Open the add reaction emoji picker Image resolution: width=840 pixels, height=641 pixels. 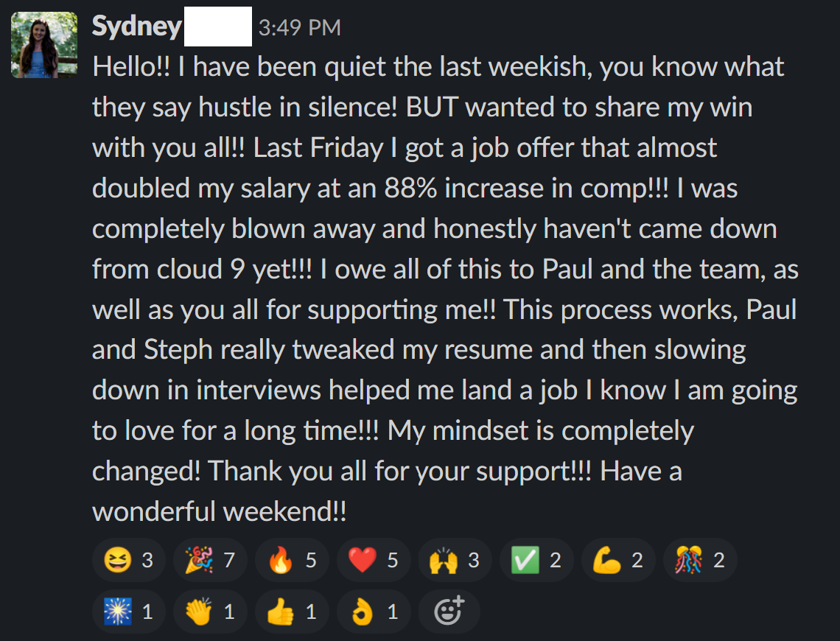click(449, 612)
